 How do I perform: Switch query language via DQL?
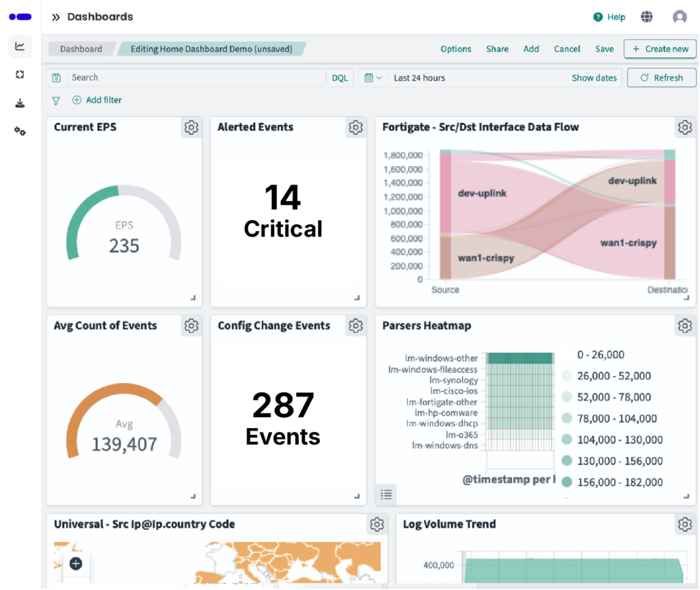click(340, 78)
